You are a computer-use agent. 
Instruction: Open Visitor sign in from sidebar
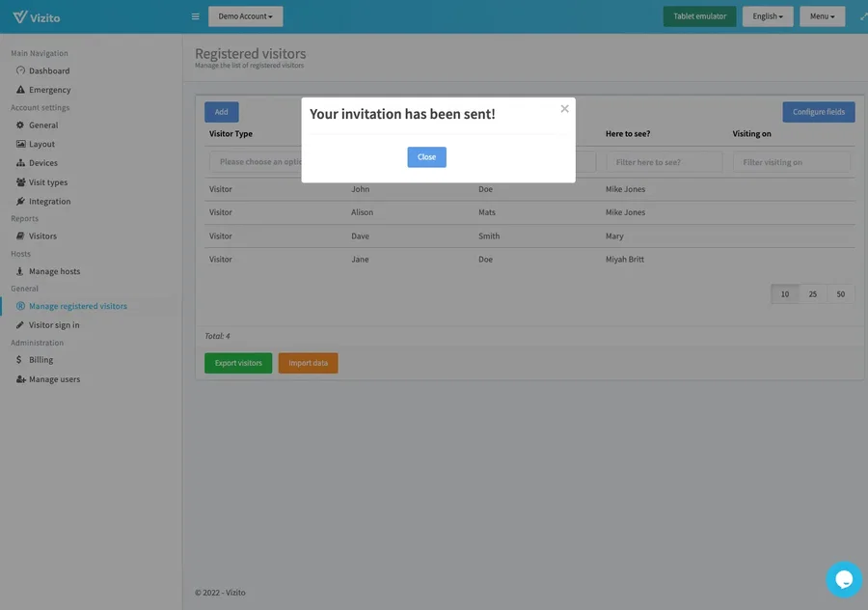pyautogui.click(x=54, y=325)
